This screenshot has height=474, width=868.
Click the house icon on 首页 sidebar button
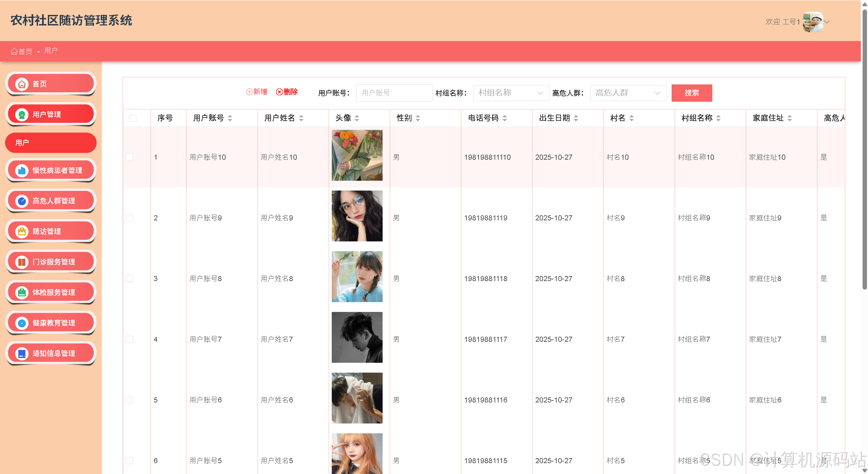[22, 84]
